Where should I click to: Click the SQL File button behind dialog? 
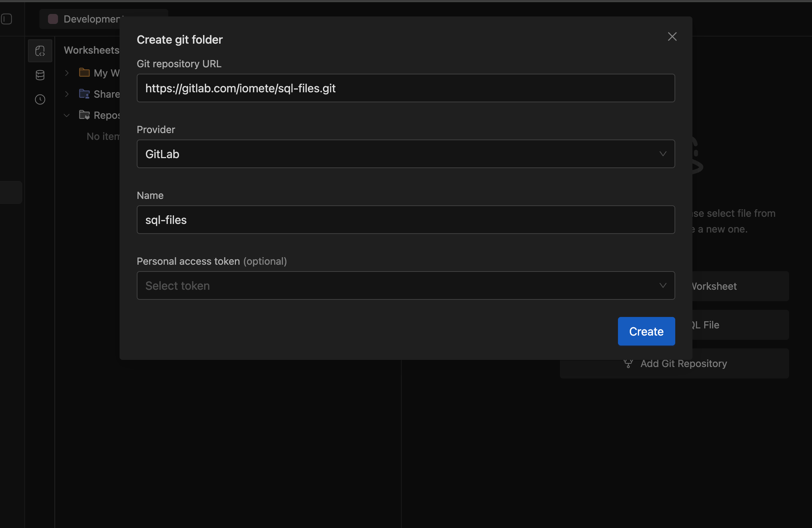point(740,325)
